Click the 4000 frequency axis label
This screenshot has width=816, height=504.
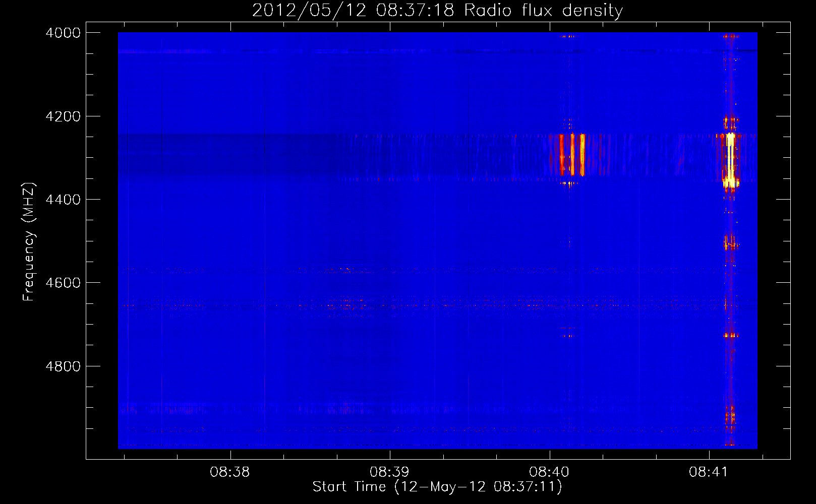click(x=63, y=33)
